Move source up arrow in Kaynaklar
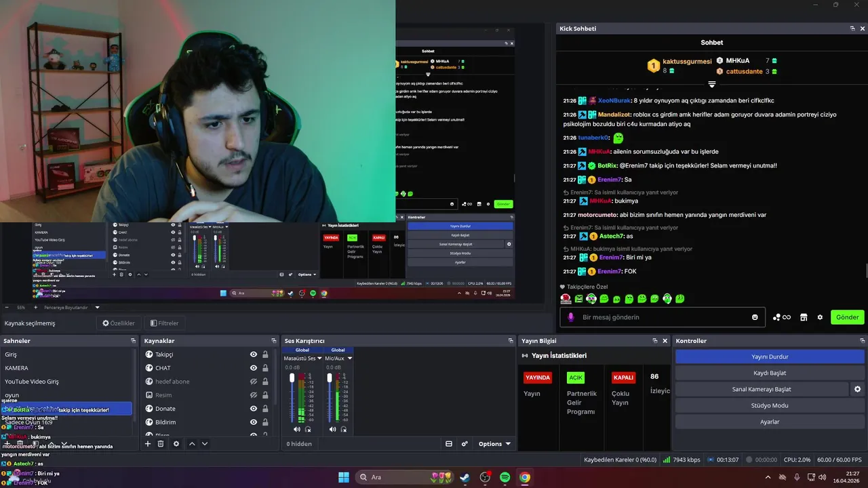 [x=192, y=444]
